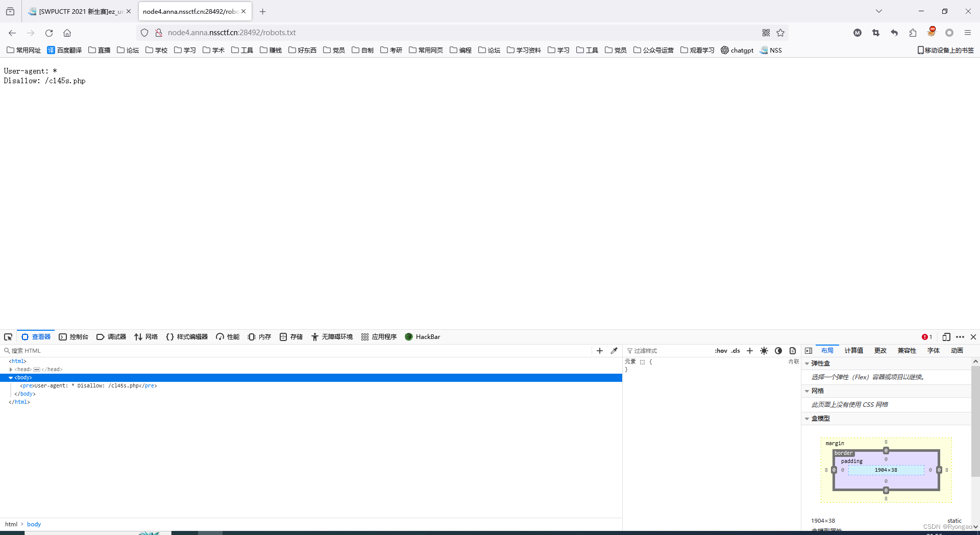Click the 1904×38 content box value

886,470
